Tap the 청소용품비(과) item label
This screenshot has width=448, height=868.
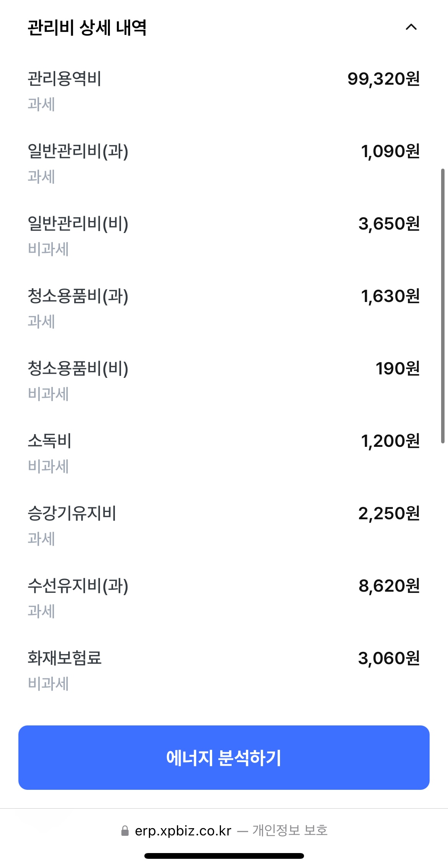(x=78, y=296)
